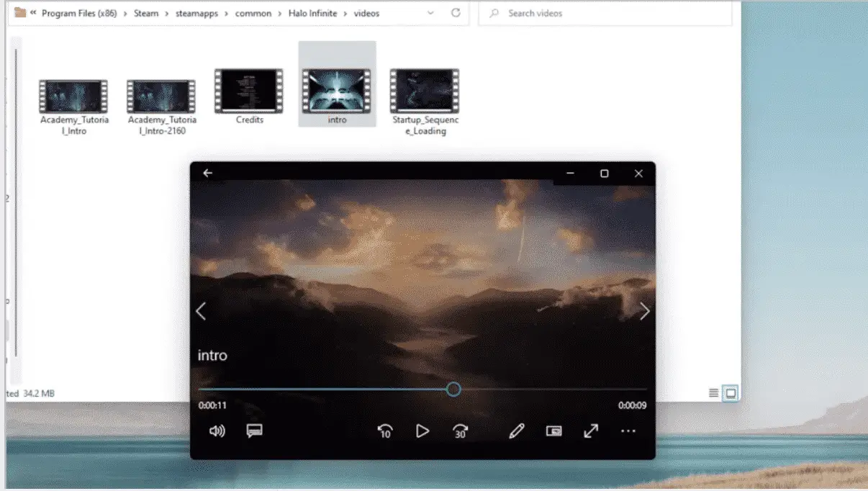Click the videos breadcrumb

pos(366,13)
